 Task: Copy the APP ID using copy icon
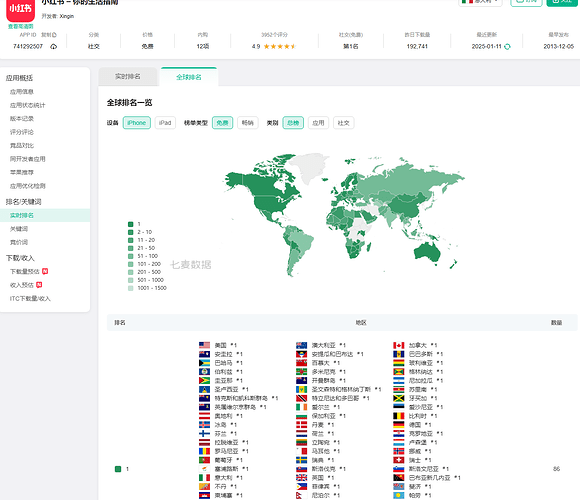pyautogui.click(x=54, y=35)
